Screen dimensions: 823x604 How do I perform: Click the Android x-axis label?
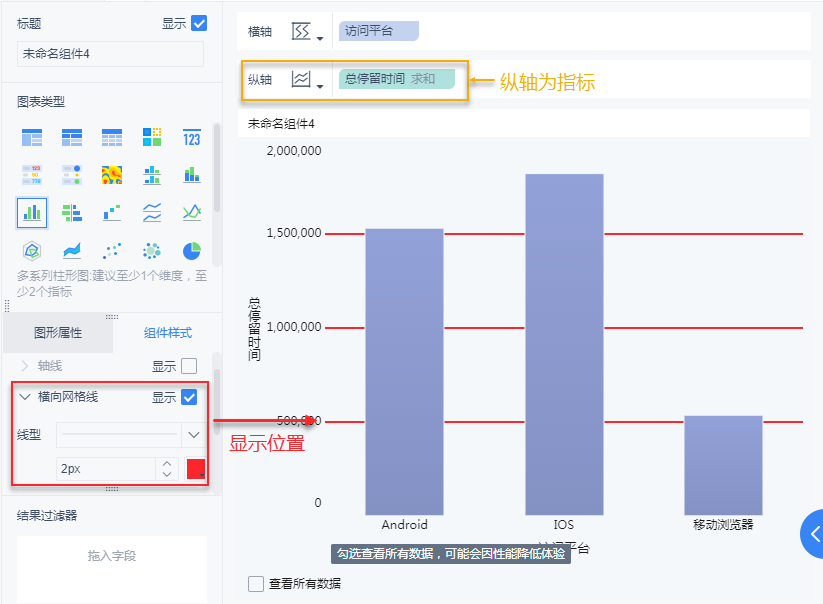[405, 525]
